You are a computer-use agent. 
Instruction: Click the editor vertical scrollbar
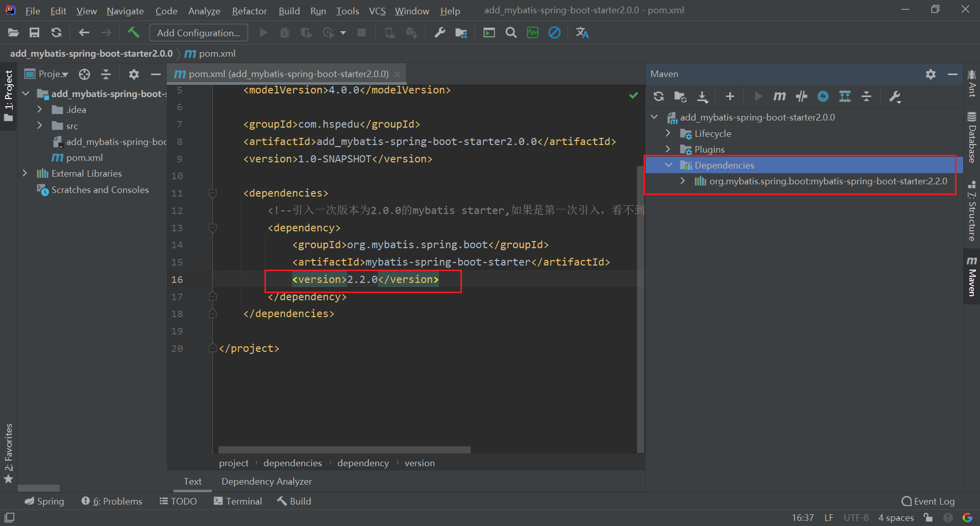tap(641, 309)
